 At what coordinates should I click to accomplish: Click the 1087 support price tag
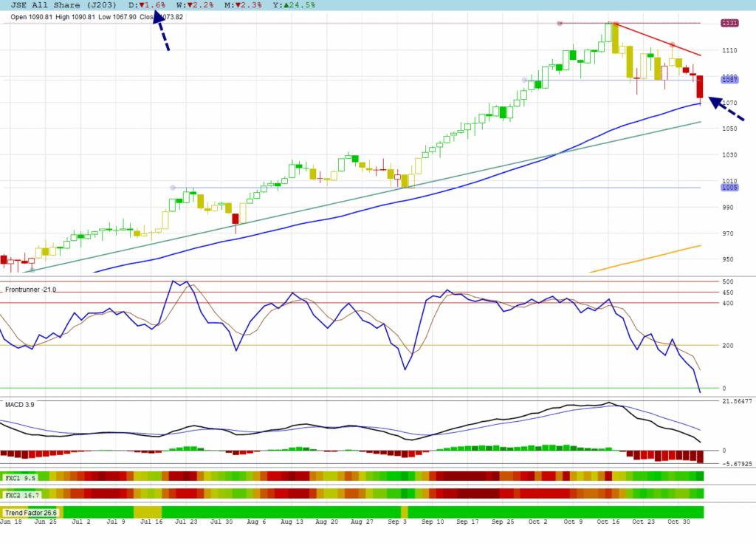pyautogui.click(x=729, y=80)
